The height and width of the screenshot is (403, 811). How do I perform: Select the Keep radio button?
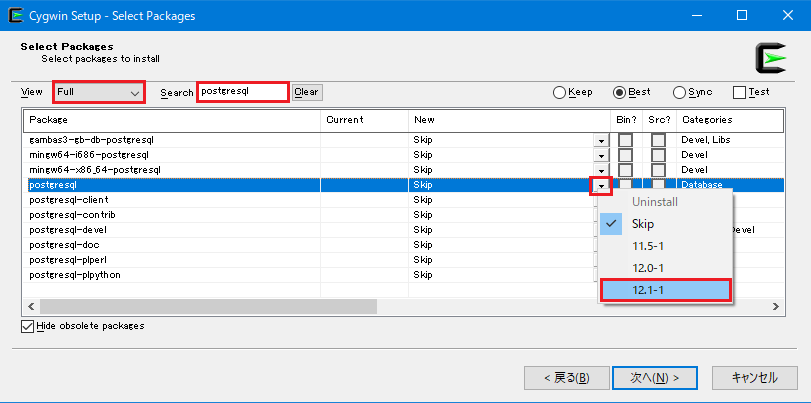[x=560, y=92]
